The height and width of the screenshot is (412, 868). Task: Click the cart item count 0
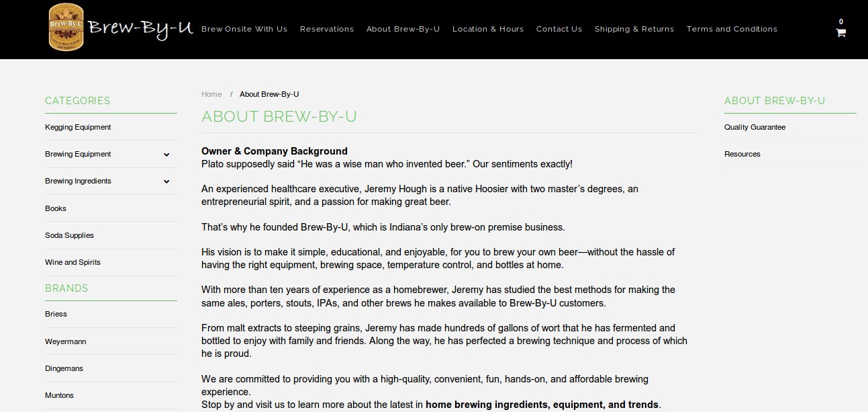tap(840, 22)
